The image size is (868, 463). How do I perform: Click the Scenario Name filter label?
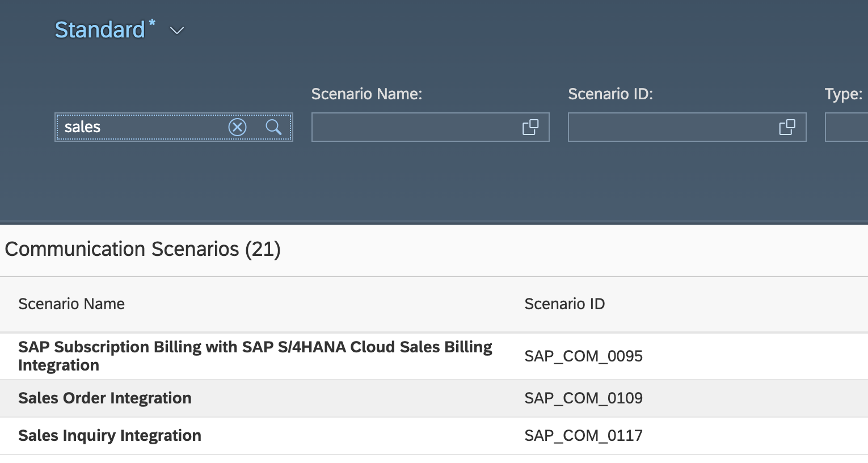(366, 94)
